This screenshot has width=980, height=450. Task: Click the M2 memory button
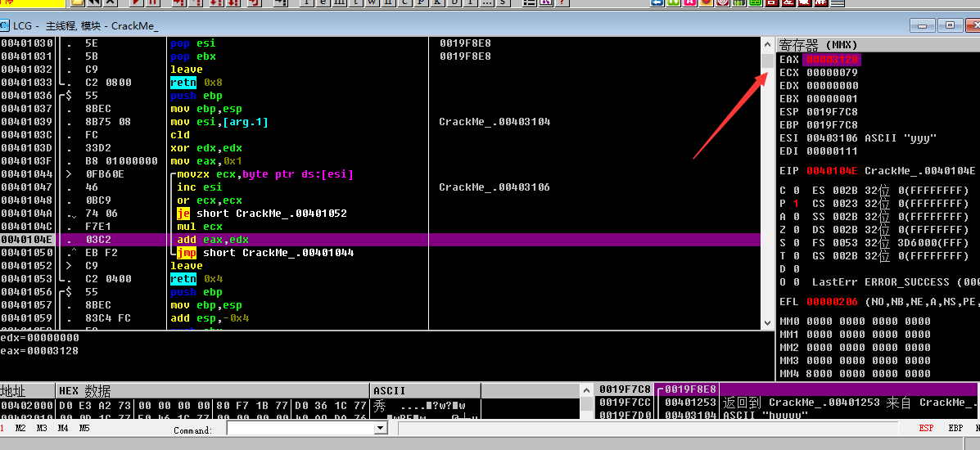click(20, 428)
